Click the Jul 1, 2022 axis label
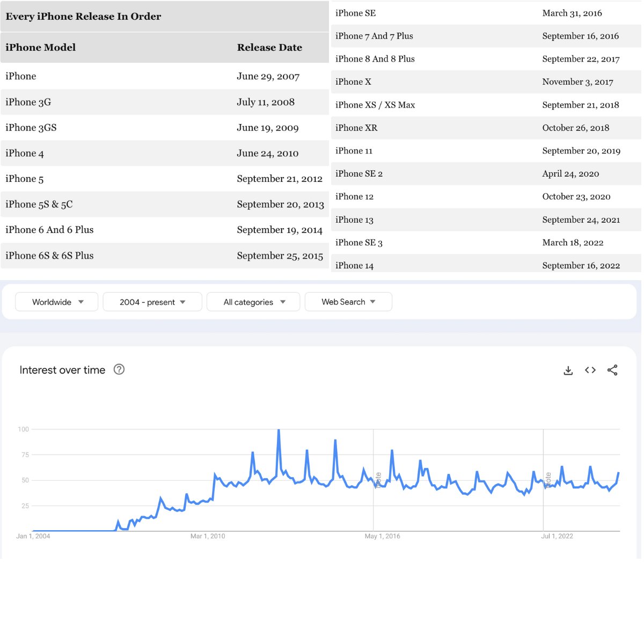 pos(557,536)
